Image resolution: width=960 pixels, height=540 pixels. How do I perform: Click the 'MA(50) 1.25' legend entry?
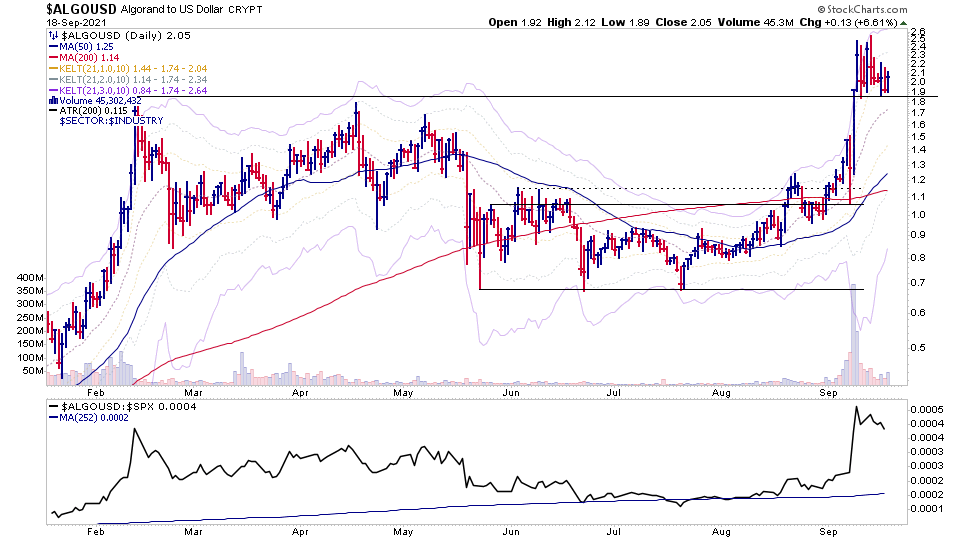click(x=86, y=47)
